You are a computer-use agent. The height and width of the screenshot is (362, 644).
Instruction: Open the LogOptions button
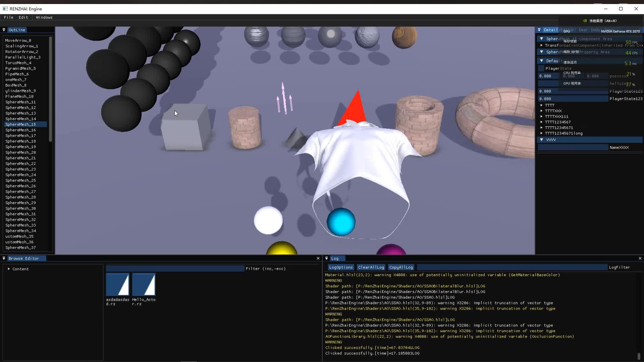coord(341,267)
